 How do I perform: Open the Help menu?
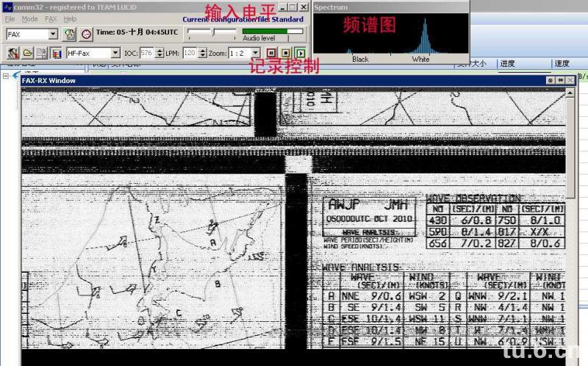(x=70, y=18)
